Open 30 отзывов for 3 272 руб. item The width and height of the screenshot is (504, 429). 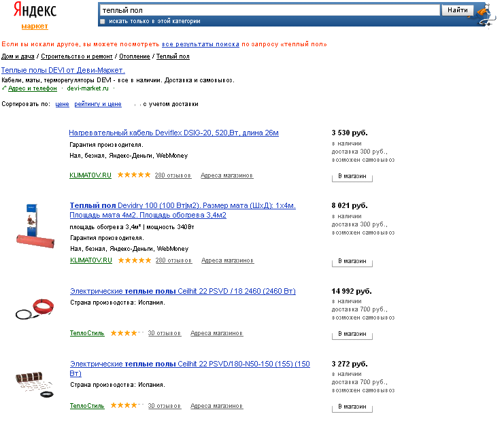164,406
